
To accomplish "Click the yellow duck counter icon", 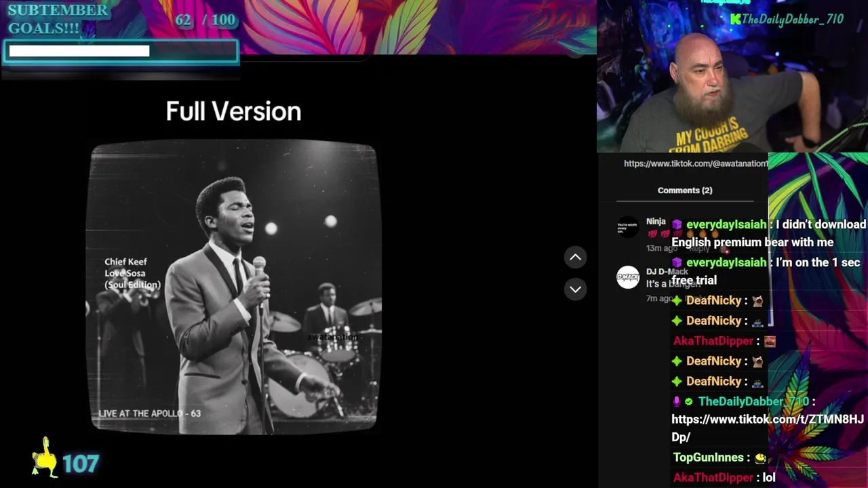I will click(45, 458).
